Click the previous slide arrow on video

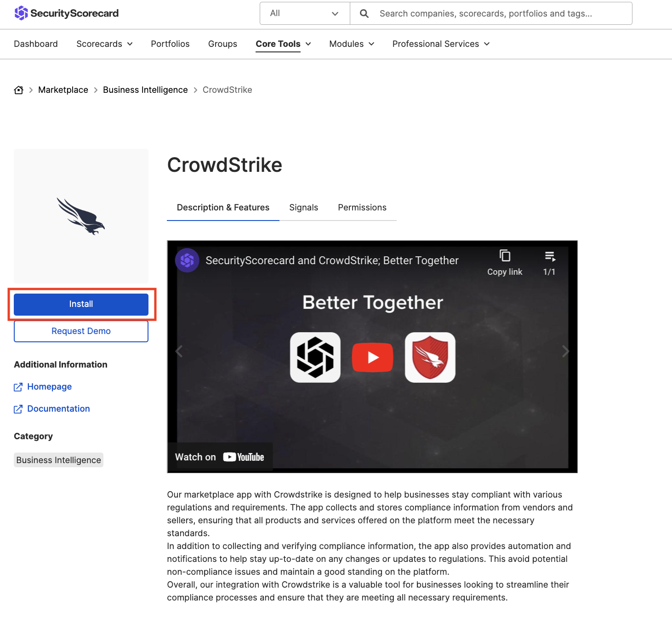179,351
